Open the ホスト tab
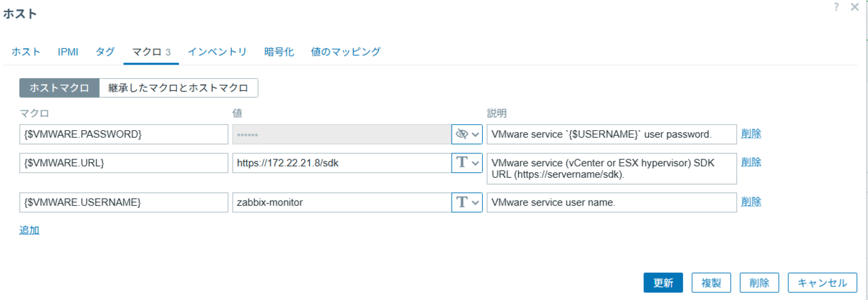This screenshot has height=300, width=868. tap(26, 52)
